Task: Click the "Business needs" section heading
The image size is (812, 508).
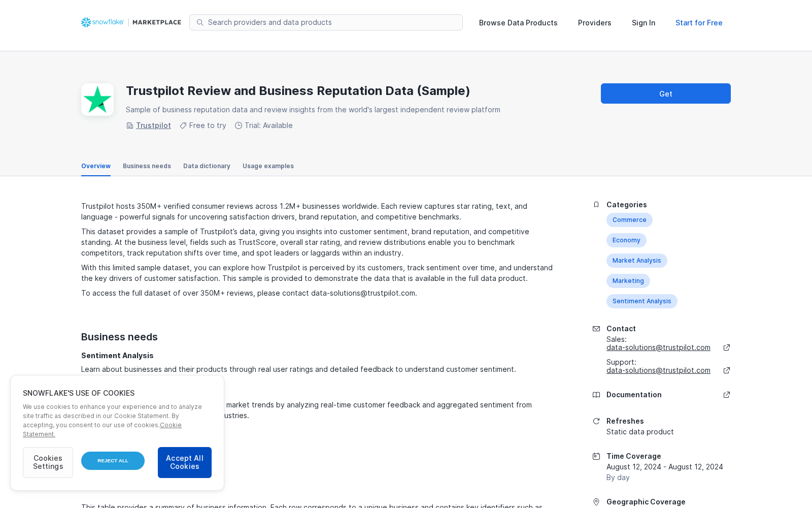Action: pos(119,337)
